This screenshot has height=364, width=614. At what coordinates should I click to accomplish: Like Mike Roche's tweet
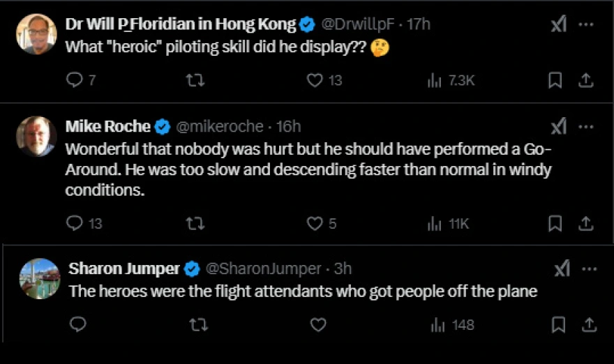(315, 223)
